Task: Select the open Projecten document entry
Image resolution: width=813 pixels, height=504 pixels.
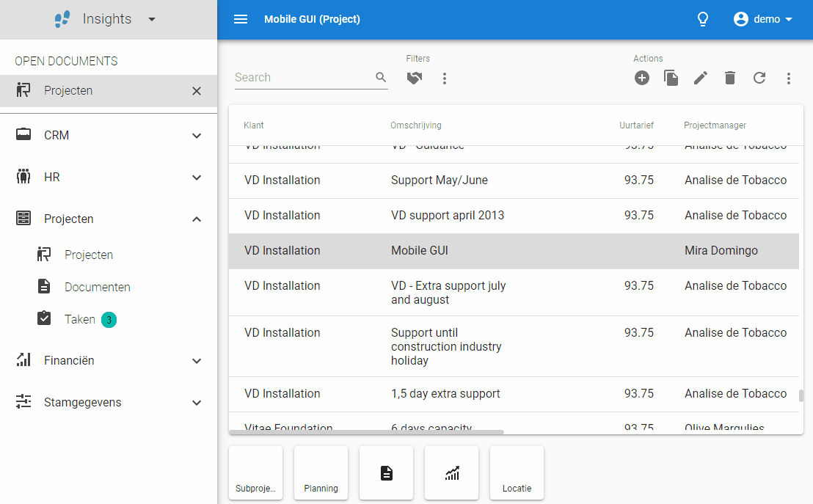Action: (109, 91)
